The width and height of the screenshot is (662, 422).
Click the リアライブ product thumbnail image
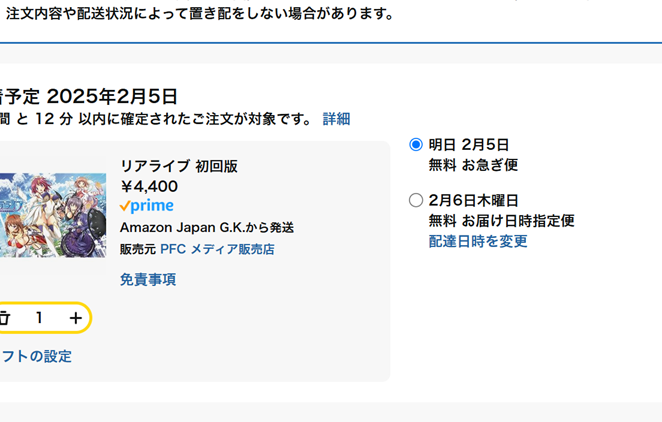point(52,215)
